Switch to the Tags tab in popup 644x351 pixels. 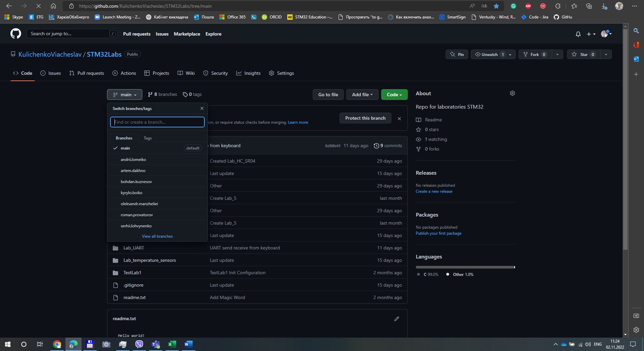pyautogui.click(x=148, y=138)
